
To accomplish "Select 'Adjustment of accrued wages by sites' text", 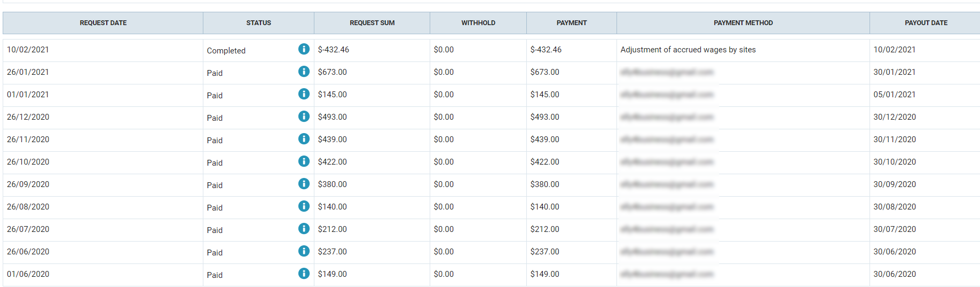I will [x=688, y=50].
